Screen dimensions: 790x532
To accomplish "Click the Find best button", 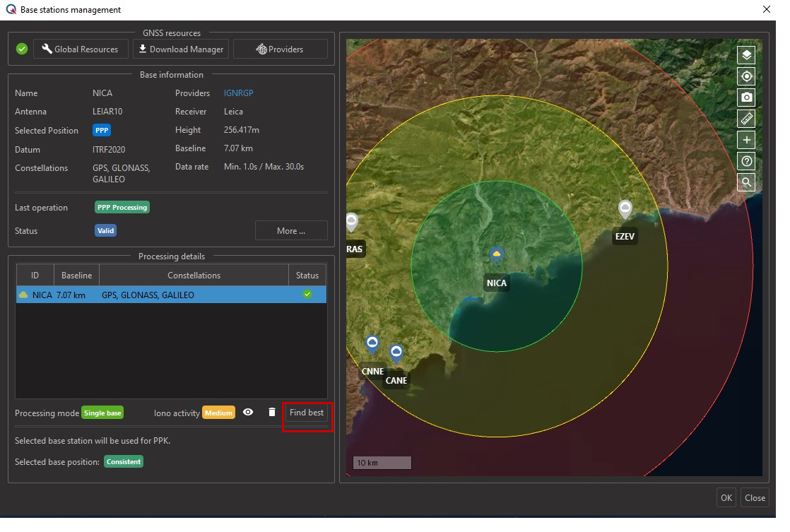I will coord(307,413).
